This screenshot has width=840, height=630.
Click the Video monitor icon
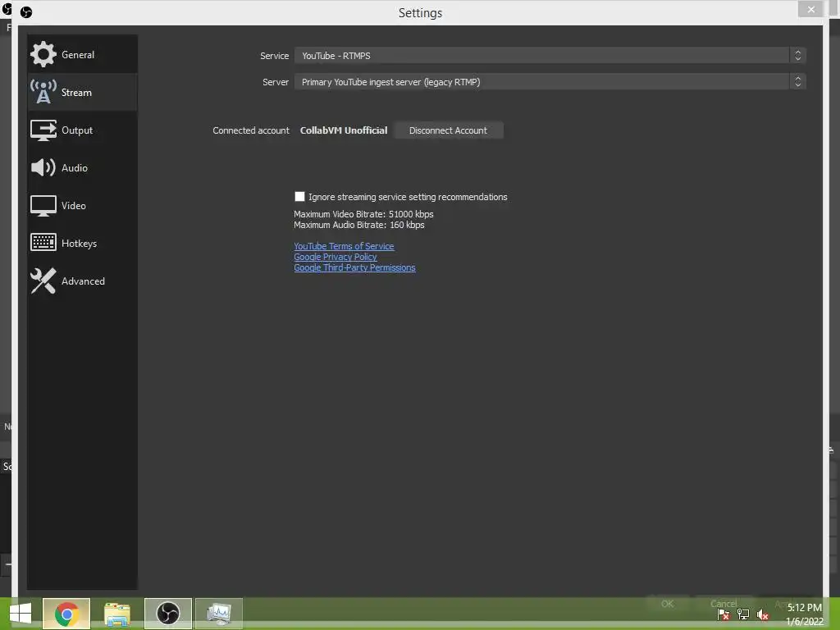(x=43, y=206)
